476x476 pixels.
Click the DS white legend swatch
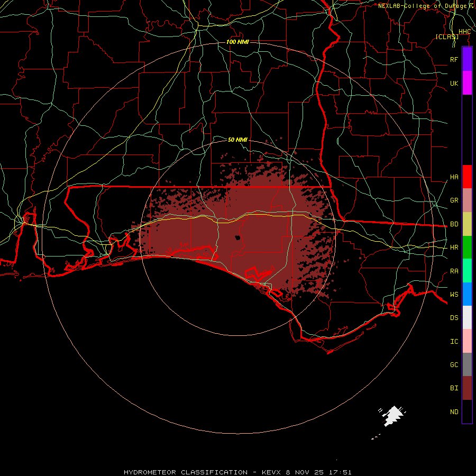(467, 317)
